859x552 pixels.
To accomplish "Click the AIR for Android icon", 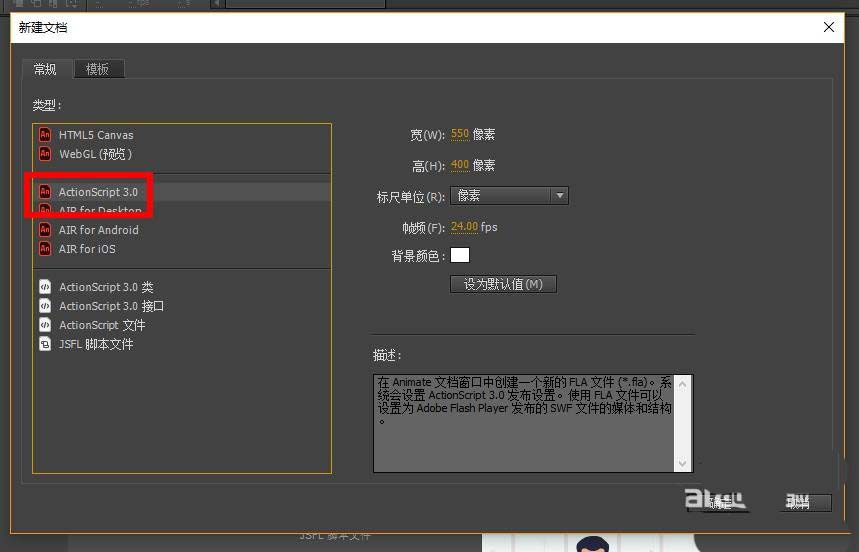I will pos(45,229).
